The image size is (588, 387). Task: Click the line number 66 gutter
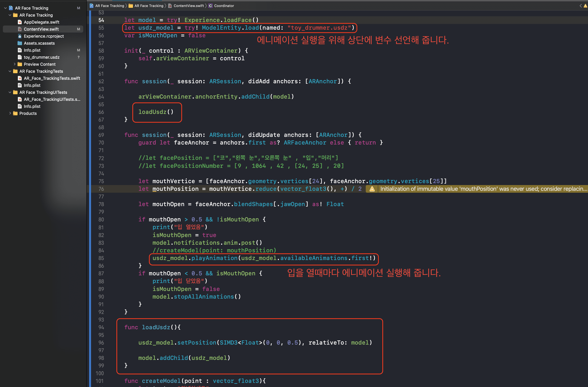(x=101, y=112)
